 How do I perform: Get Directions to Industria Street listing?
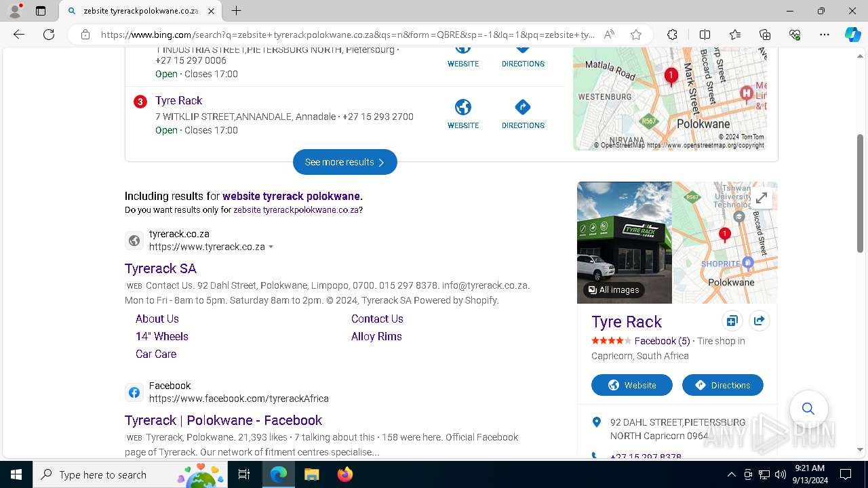click(523, 57)
